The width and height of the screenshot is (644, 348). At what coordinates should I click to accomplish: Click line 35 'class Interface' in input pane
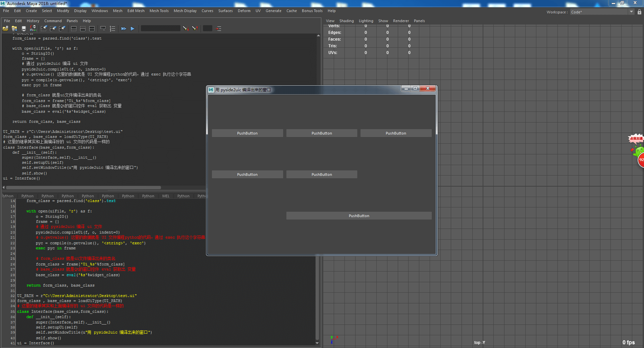(63, 311)
